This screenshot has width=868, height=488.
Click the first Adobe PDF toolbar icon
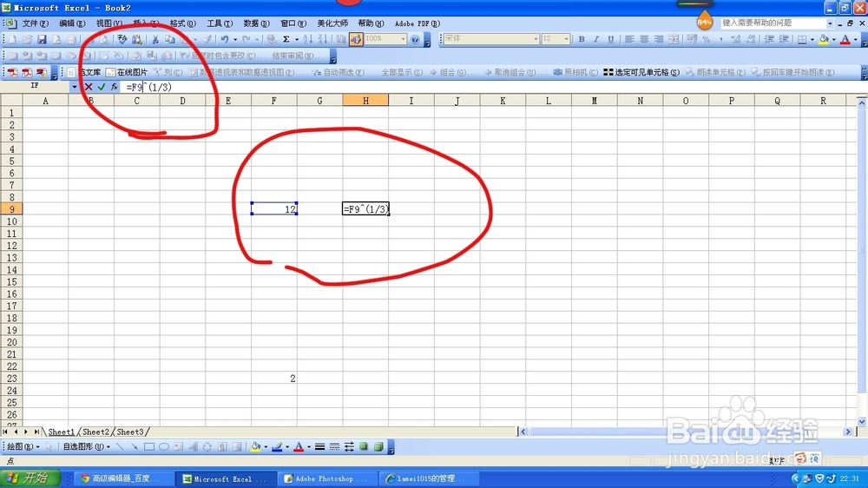click(12, 73)
